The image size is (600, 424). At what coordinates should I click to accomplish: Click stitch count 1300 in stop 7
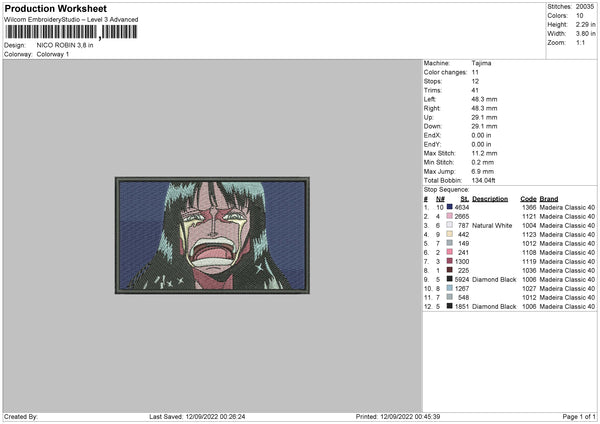pyautogui.click(x=461, y=261)
